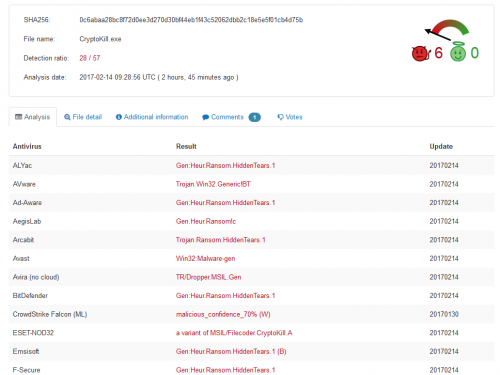Click the Emsisoft HiddenTears.1 (B) result

coord(231,351)
